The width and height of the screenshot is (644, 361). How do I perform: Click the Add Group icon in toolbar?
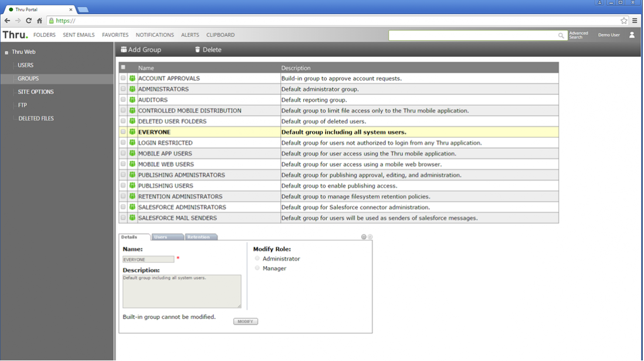point(124,50)
